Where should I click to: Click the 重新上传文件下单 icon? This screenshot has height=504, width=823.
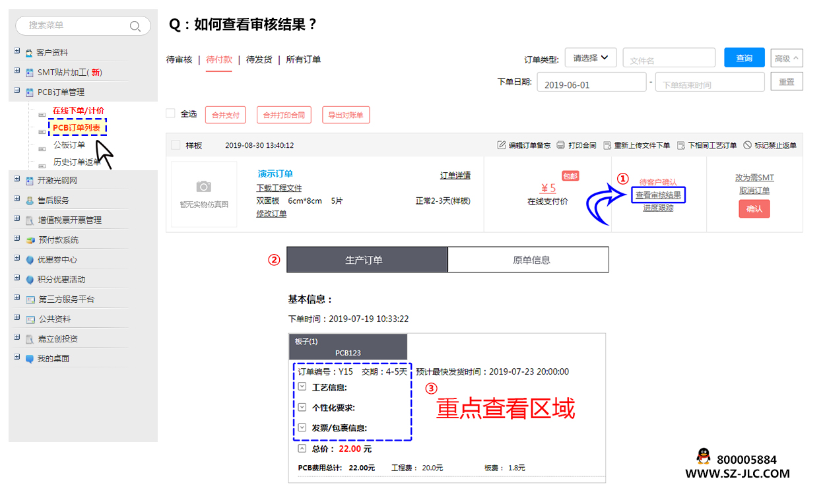click(x=607, y=145)
